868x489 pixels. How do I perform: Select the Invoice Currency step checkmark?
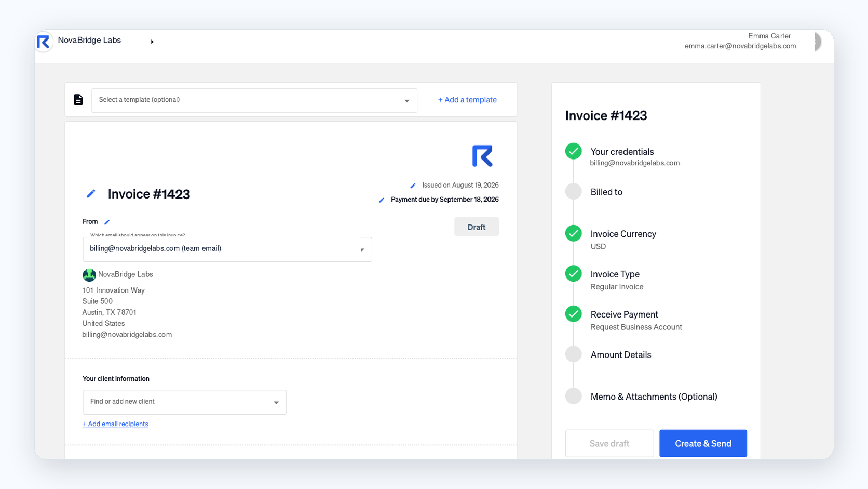(574, 233)
